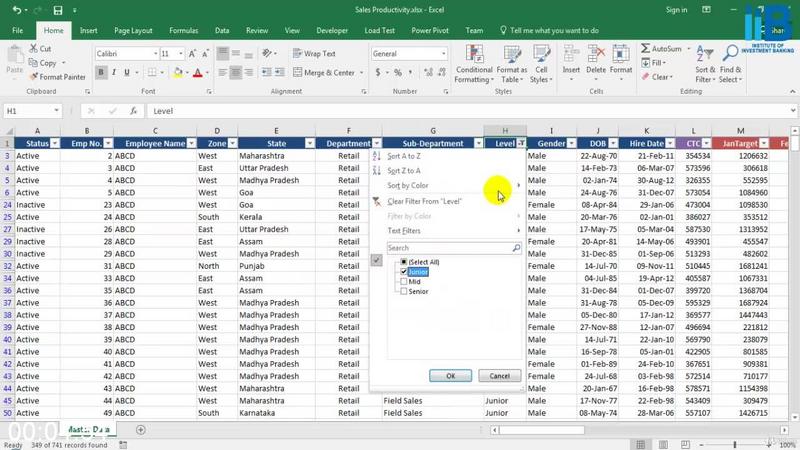Open Cell Styles gallery

(541, 64)
